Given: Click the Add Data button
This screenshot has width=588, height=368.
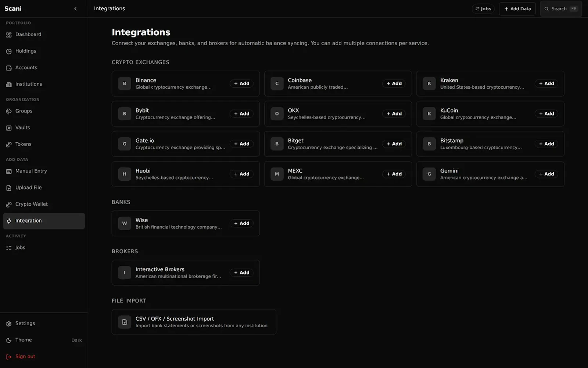Looking at the screenshot, I should [517, 9].
